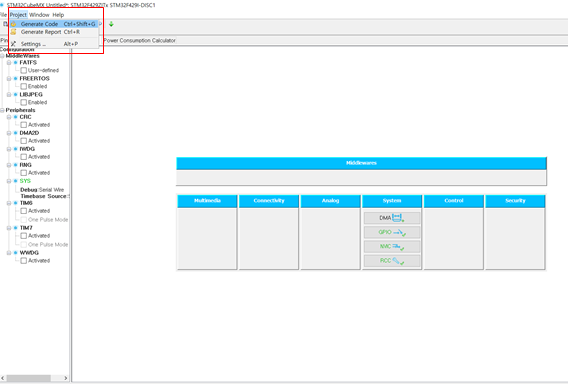Collapse the TIM6 tree node
The image size is (568, 384).
coord(9,203)
